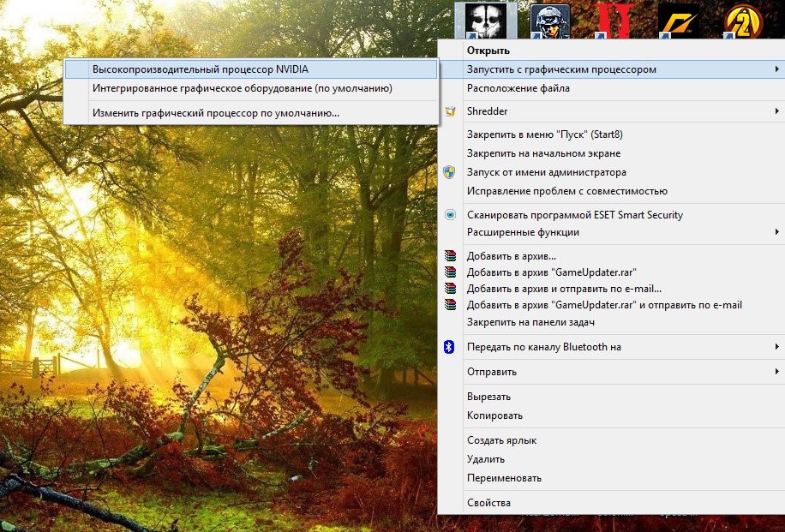Choose 'Расположение файла' from the menu
The width and height of the screenshot is (785, 532).
[x=611, y=88]
